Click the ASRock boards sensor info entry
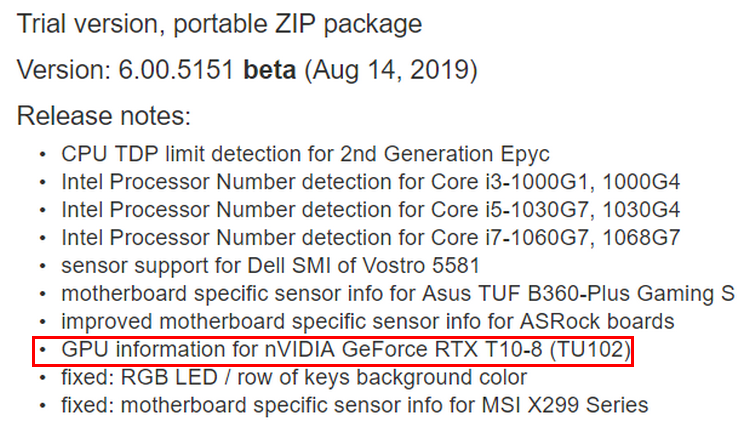Image resolution: width=750 pixels, height=433 pixels. [x=368, y=321]
